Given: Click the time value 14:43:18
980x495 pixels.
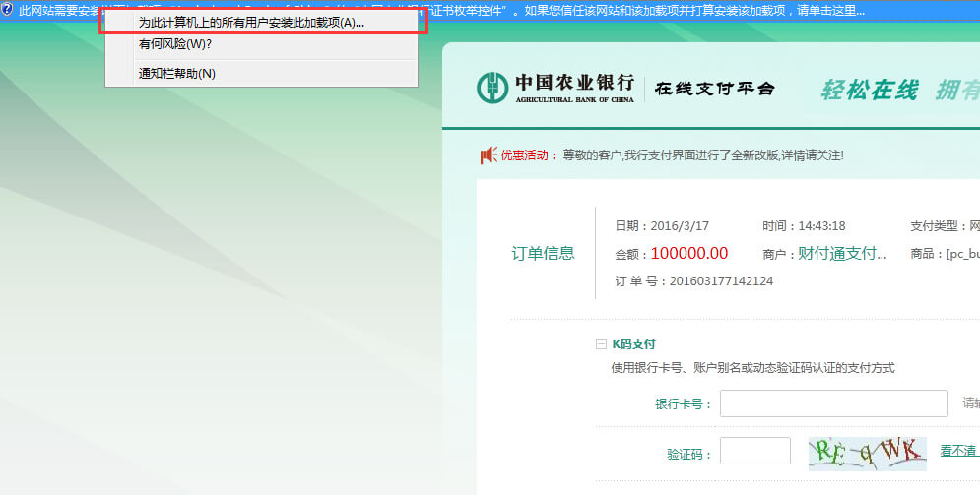Looking at the screenshot, I should pos(821,226).
